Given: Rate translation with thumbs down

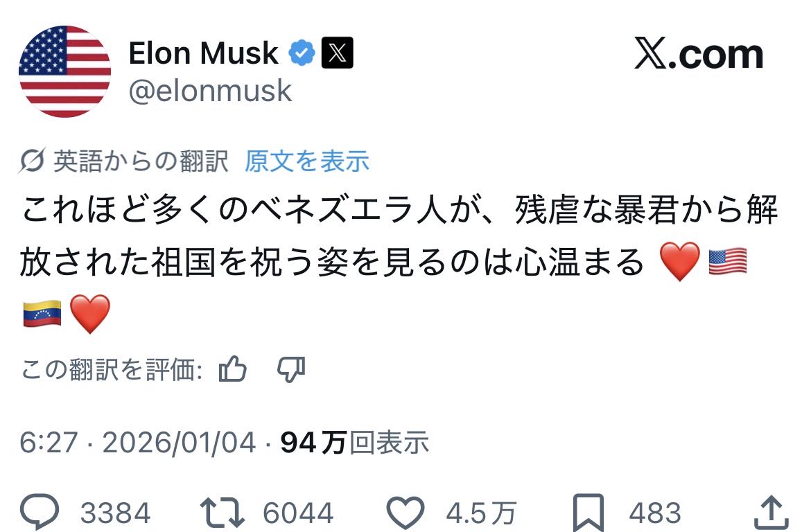Looking at the screenshot, I should [x=291, y=370].
